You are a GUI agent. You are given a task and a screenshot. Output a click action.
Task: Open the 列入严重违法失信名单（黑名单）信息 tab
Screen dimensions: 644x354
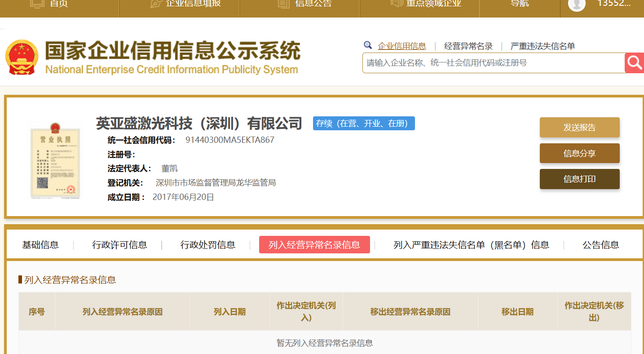pyautogui.click(x=471, y=245)
